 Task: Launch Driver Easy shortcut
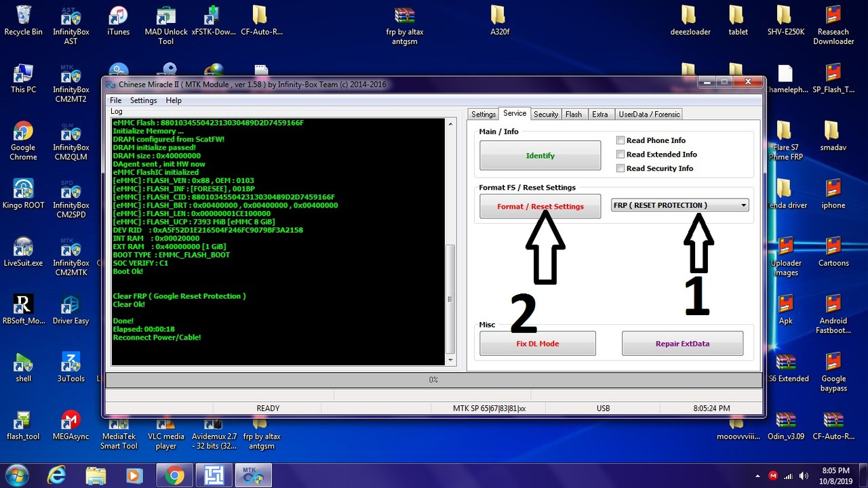click(x=71, y=310)
